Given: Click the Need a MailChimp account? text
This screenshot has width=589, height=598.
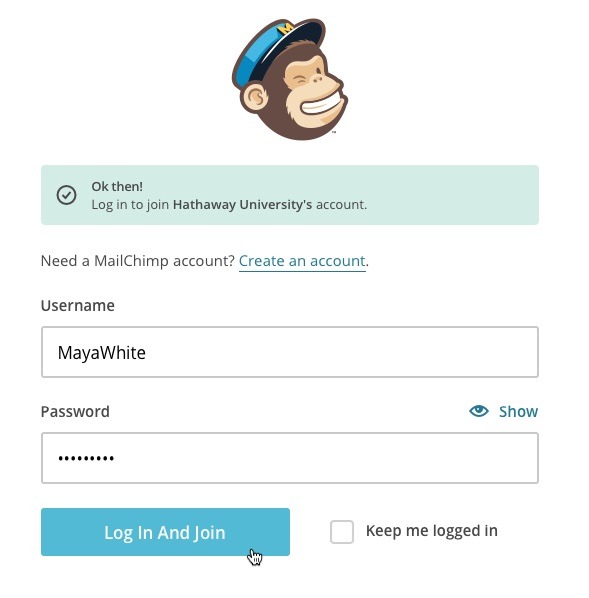Looking at the screenshot, I should click(137, 261).
